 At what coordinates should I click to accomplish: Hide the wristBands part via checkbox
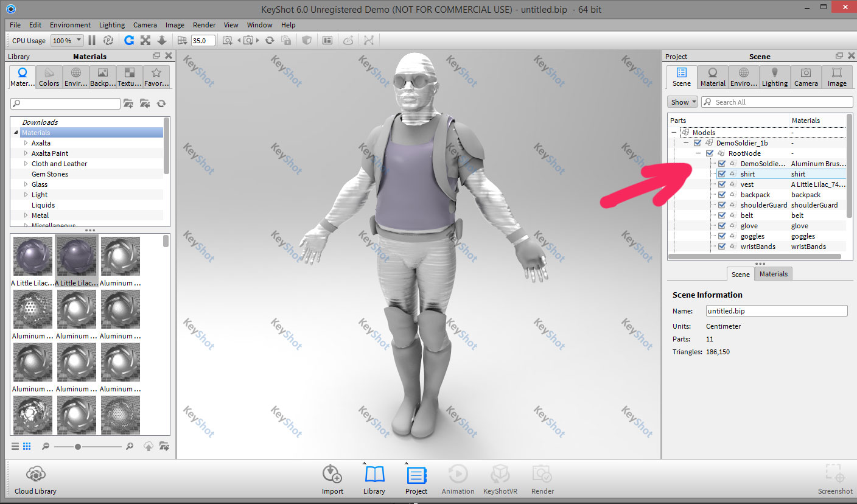coord(722,247)
